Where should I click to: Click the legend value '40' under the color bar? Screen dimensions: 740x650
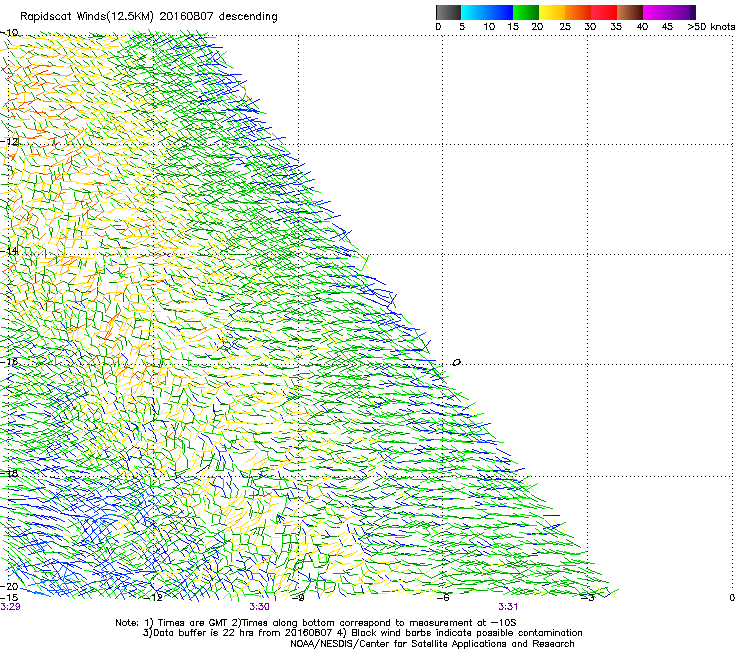pos(642,27)
